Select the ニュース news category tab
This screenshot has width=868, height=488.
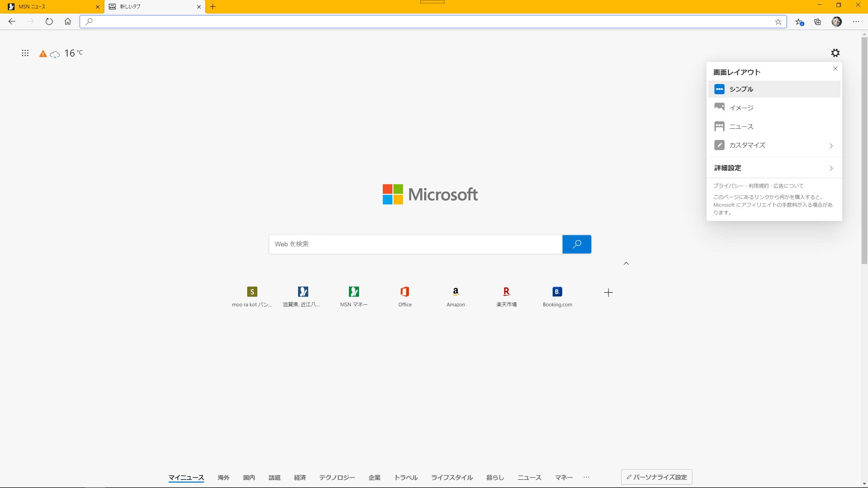[x=530, y=477]
